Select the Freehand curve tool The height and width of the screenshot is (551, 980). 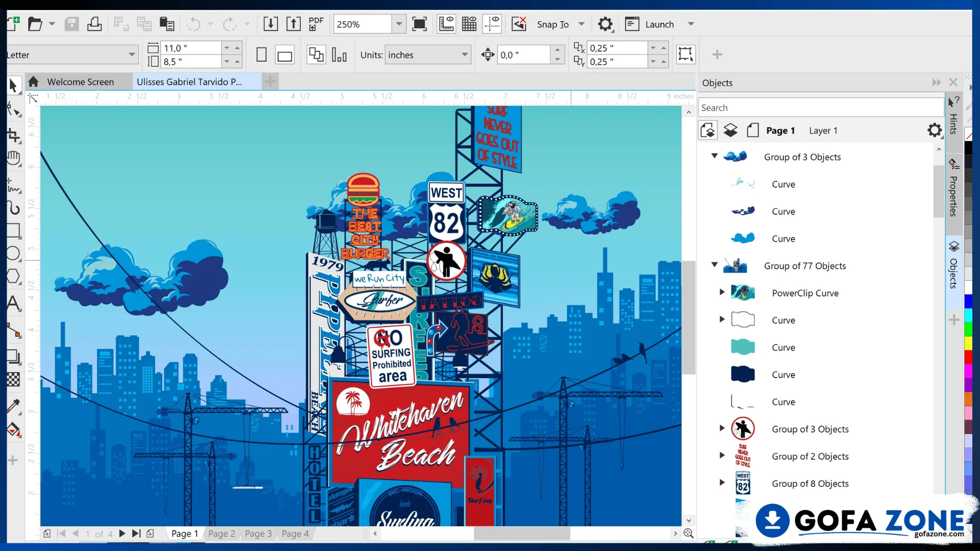[x=14, y=185]
